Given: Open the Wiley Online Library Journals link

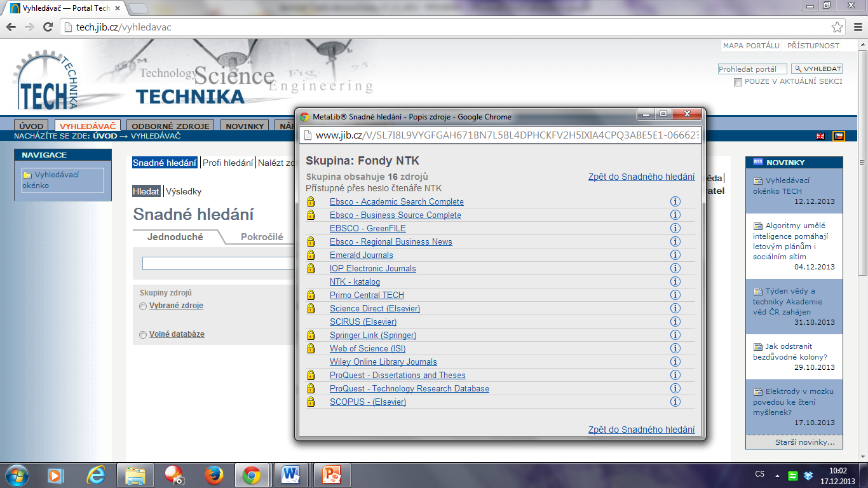Looking at the screenshot, I should click(x=383, y=362).
